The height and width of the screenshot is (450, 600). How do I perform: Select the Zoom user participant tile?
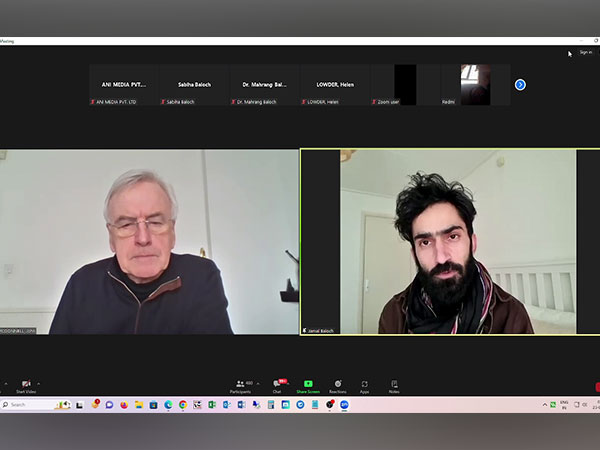(x=405, y=85)
